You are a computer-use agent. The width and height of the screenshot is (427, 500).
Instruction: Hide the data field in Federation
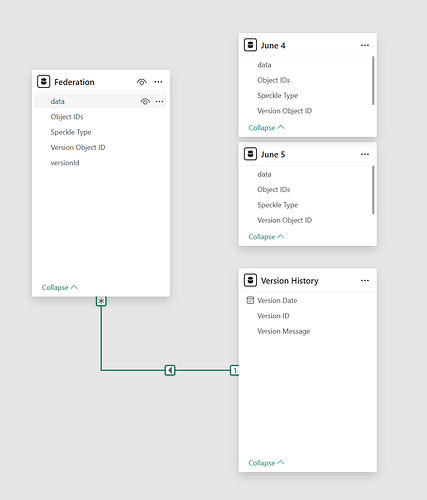pos(145,101)
